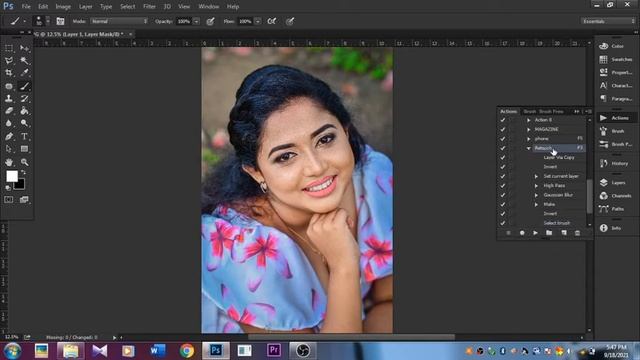The image size is (640, 360).
Task: Open the Layer menu
Action: click(85, 7)
